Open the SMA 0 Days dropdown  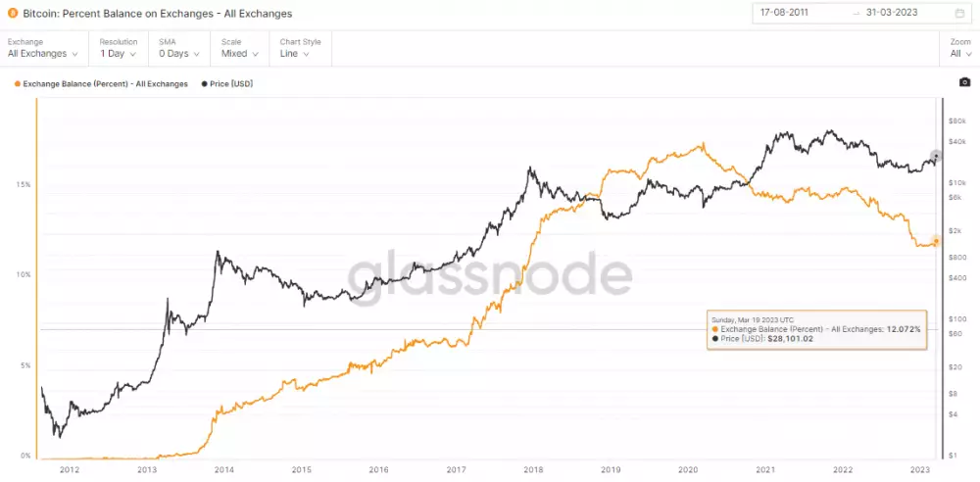click(179, 54)
